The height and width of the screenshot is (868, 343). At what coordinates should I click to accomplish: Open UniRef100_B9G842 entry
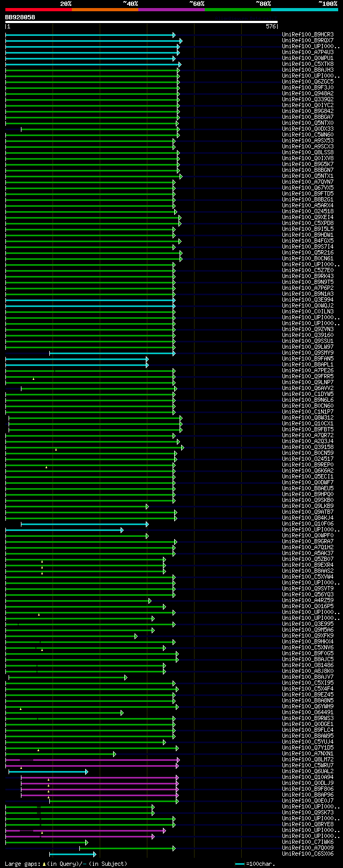(x=308, y=111)
